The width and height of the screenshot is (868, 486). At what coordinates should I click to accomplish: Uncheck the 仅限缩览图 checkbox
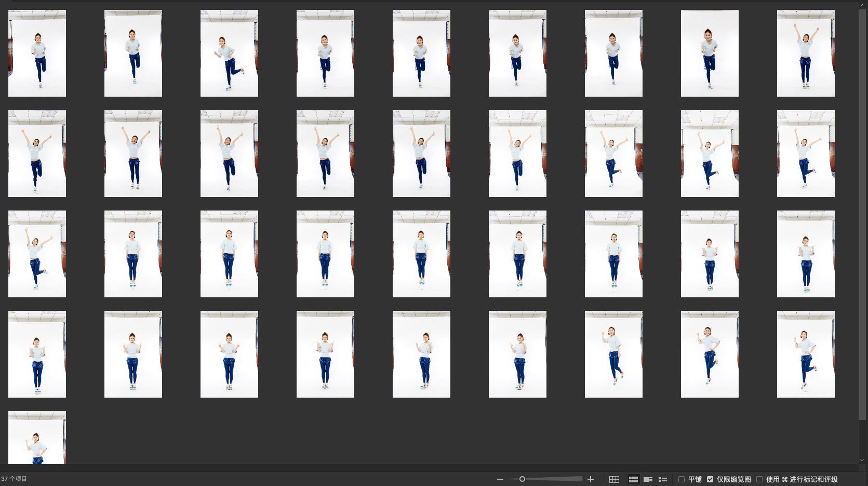[x=710, y=479]
